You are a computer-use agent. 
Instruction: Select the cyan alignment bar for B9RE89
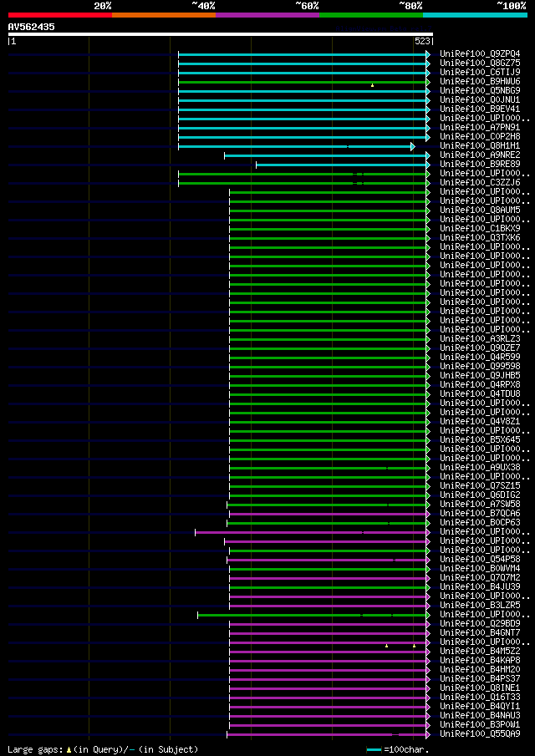coord(342,165)
